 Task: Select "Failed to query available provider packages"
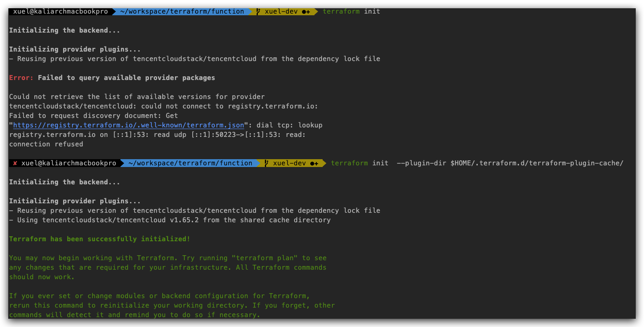[126, 78]
